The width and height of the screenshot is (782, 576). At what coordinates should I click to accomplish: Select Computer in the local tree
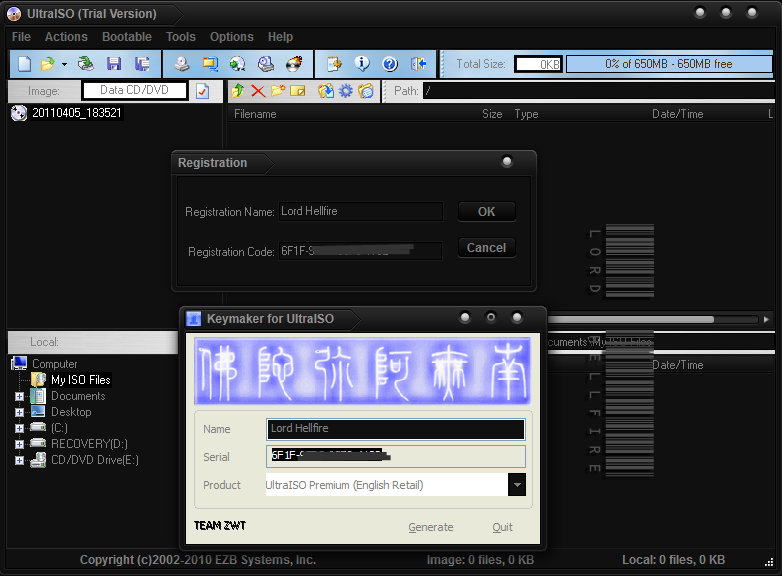[54, 364]
